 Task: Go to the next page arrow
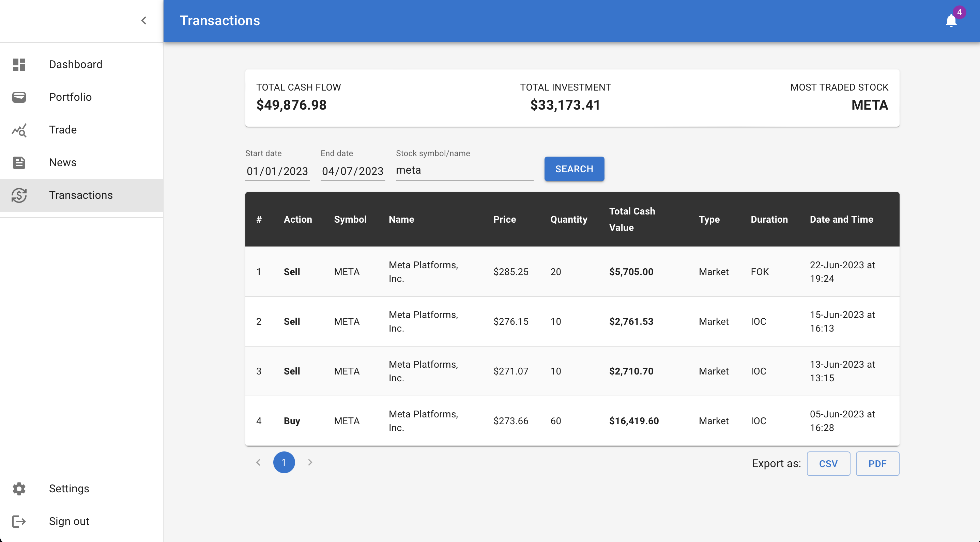(310, 462)
